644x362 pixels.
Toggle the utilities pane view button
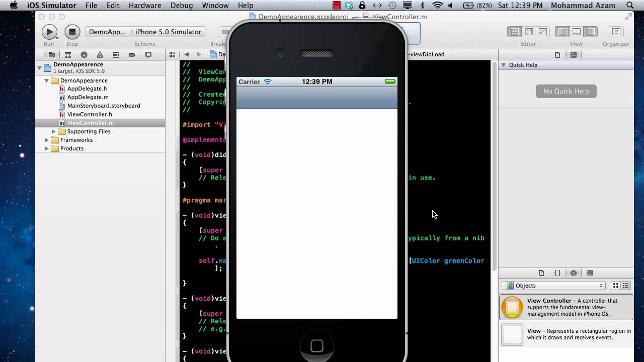(x=591, y=32)
